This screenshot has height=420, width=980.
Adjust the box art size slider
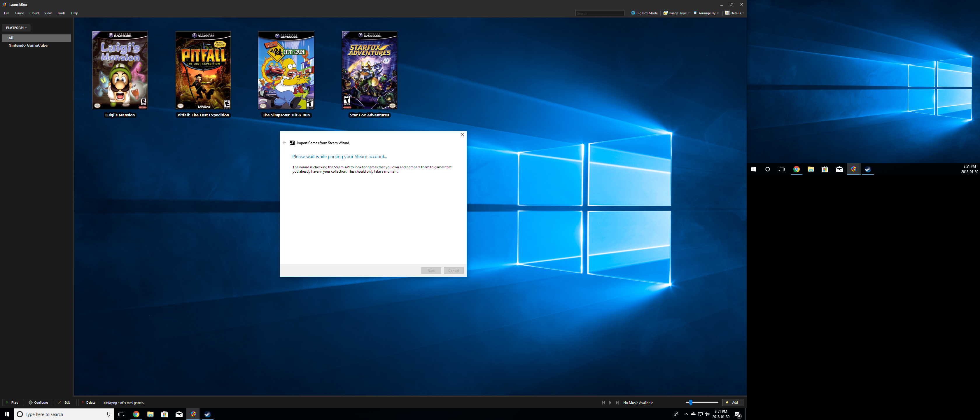click(x=702, y=402)
